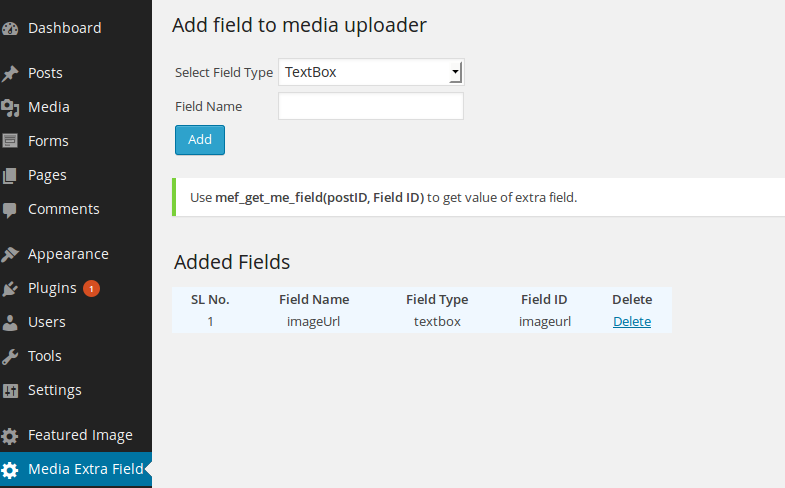Click the Plugins plug icon
This screenshot has width=785, height=488.
(10, 288)
